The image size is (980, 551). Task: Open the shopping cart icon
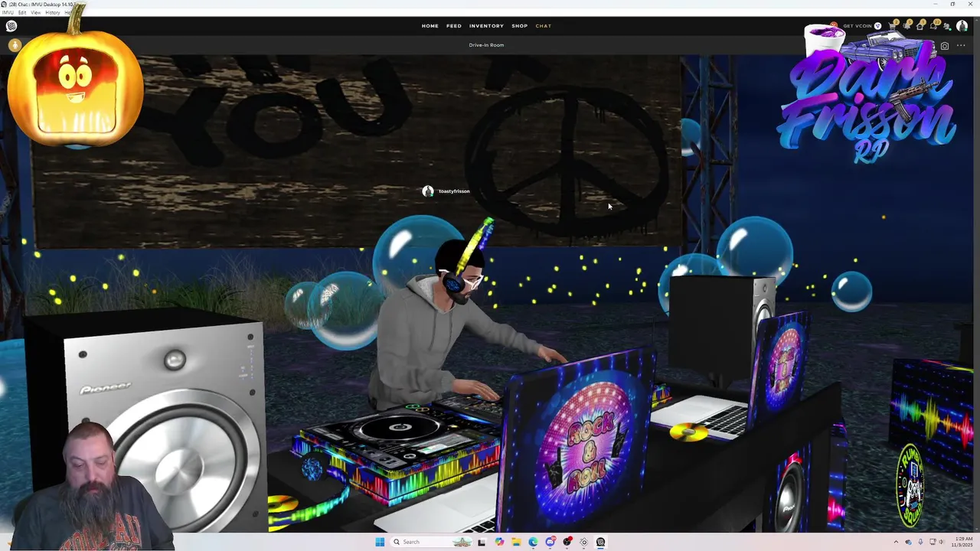point(892,26)
